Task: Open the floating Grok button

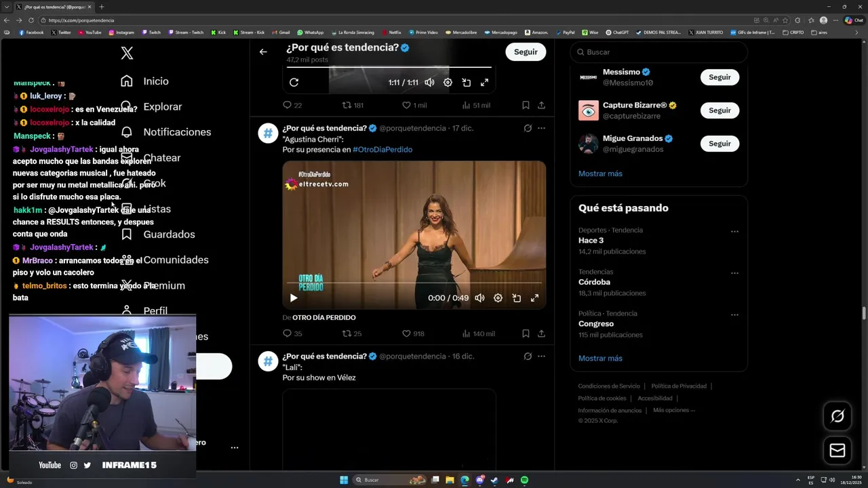Action: pyautogui.click(x=837, y=416)
